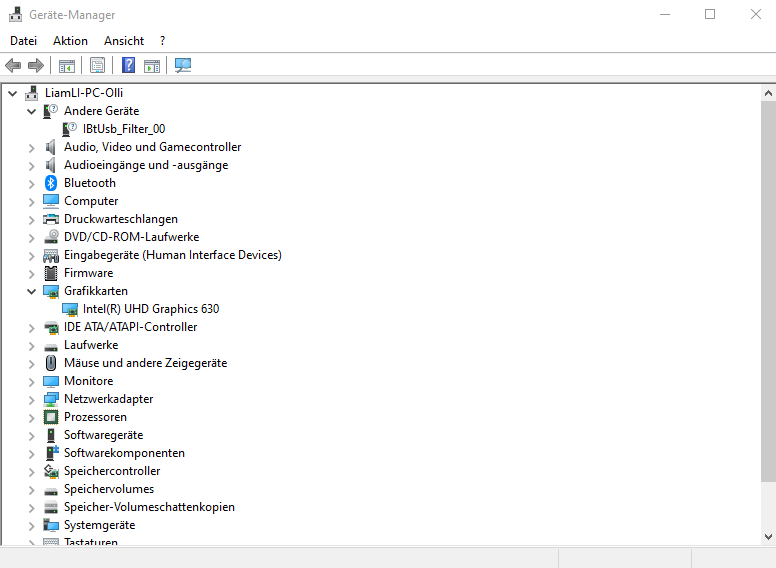Viewport: 776px width, 568px height.
Task: Toggle the console tree toolbar icon
Action: (x=67, y=65)
